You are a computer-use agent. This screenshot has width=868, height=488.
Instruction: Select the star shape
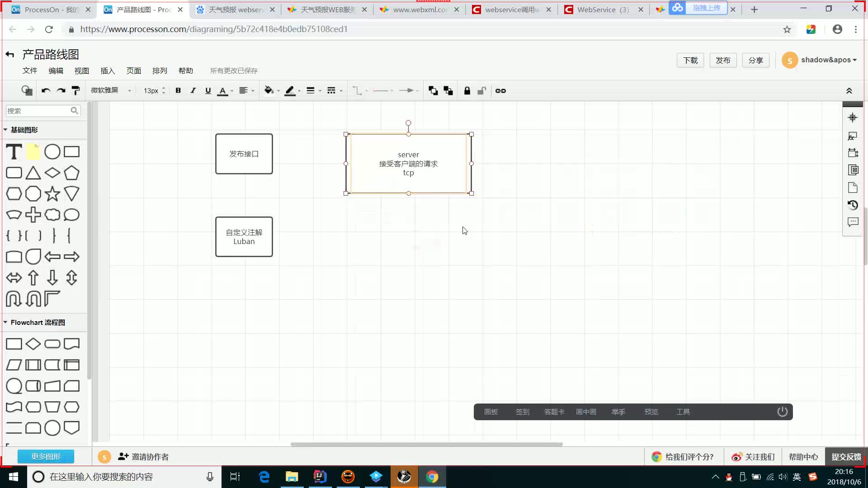tap(52, 194)
